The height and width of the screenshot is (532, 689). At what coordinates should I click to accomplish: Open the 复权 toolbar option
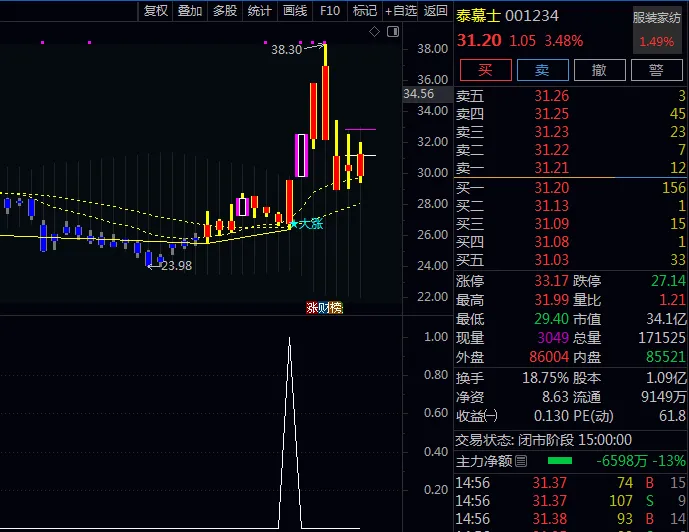tap(156, 11)
